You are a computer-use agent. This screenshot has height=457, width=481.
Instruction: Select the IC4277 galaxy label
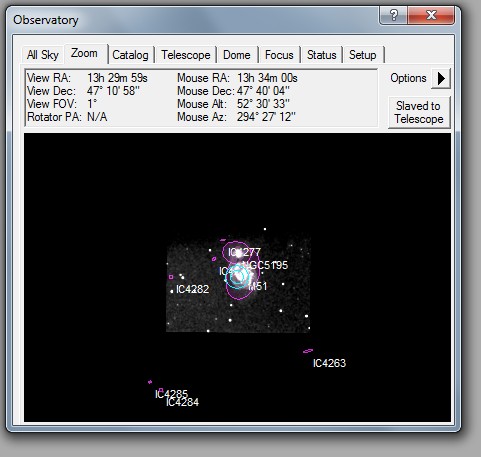pos(244,252)
